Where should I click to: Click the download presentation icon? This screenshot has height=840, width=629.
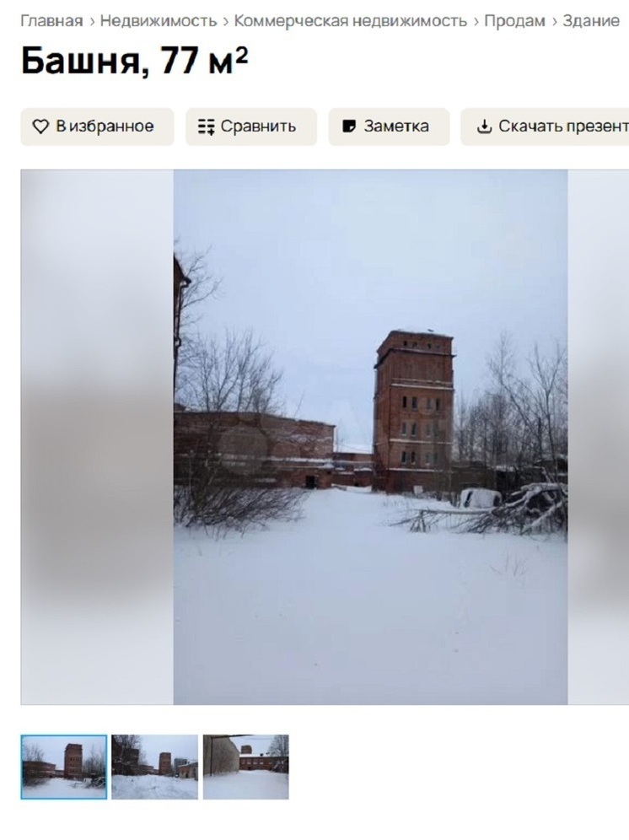coord(484,127)
